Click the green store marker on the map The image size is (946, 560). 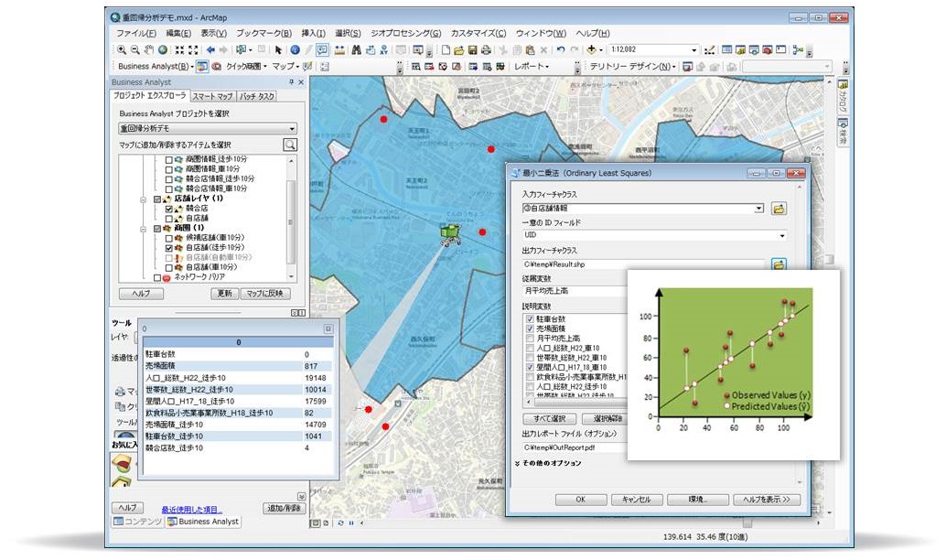tap(449, 233)
